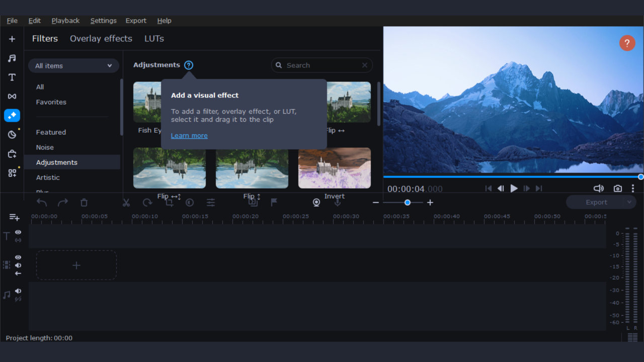Screen dimensions: 644x362
Task: Click the Redo arrow in timeline toolbar
Action: [63, 203]
